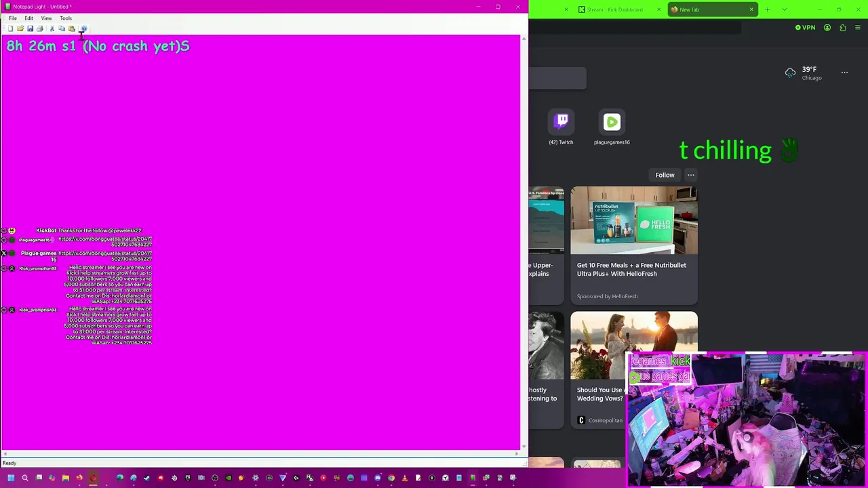This screenshot has height=488, width=868.
Task: Create a new document from the toolbar
Action: (10, 28)
